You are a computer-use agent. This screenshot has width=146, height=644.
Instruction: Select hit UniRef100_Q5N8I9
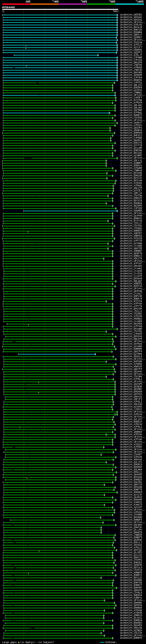pos(131,615)
